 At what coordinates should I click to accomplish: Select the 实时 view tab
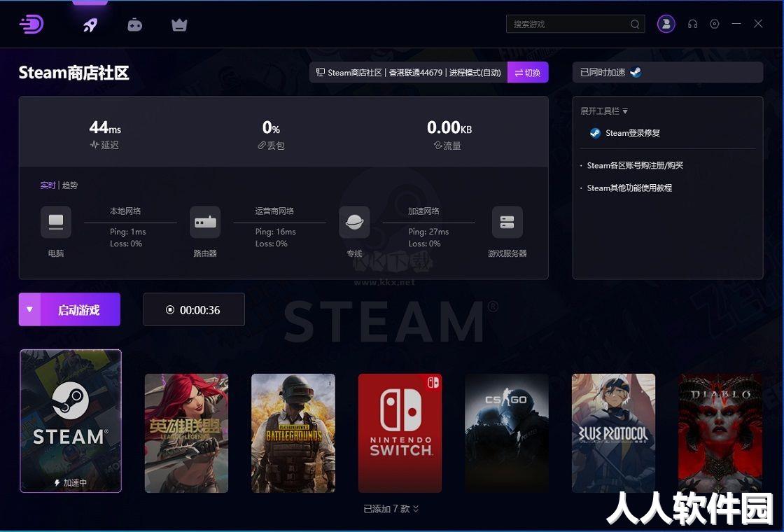(x=48, y=185)
